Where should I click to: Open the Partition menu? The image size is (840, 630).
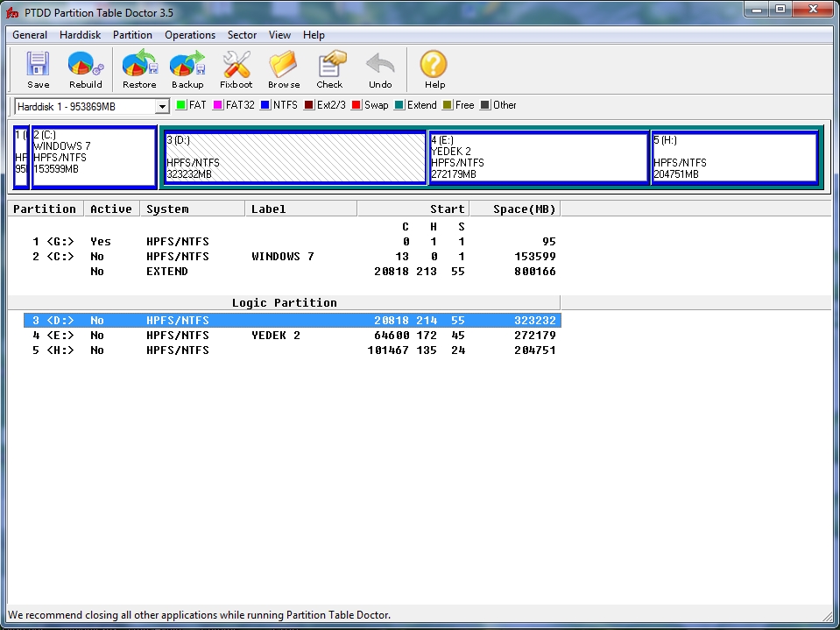pos(132,35)
